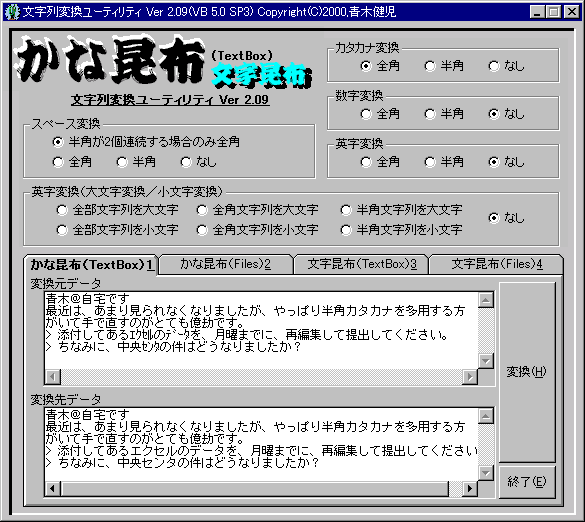Click the 変換先データ horizontal scrollbar thumb
This screenshot has height=522, width=585.
pos(255,488)
